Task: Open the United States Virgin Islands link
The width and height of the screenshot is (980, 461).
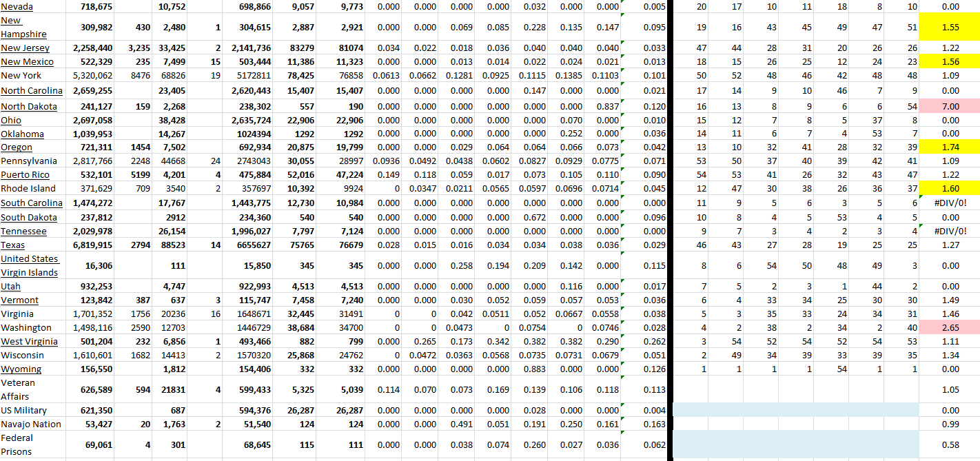Action: tap(29, 265)
